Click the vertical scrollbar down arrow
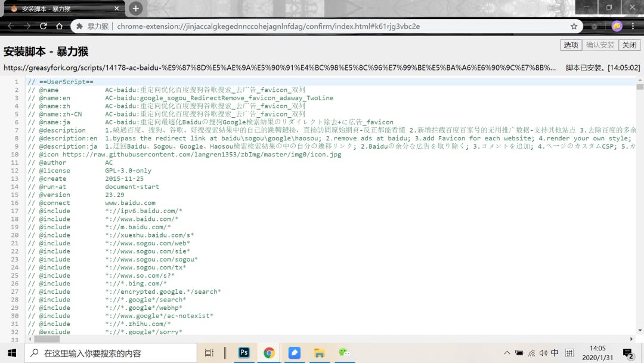Screen dimensions: 644x363 640,330
